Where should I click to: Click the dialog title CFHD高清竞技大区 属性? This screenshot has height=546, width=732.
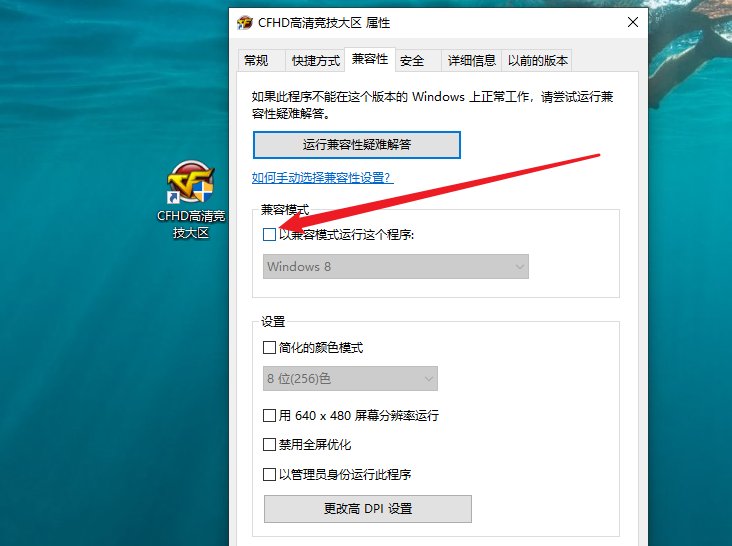coord(324,22)
